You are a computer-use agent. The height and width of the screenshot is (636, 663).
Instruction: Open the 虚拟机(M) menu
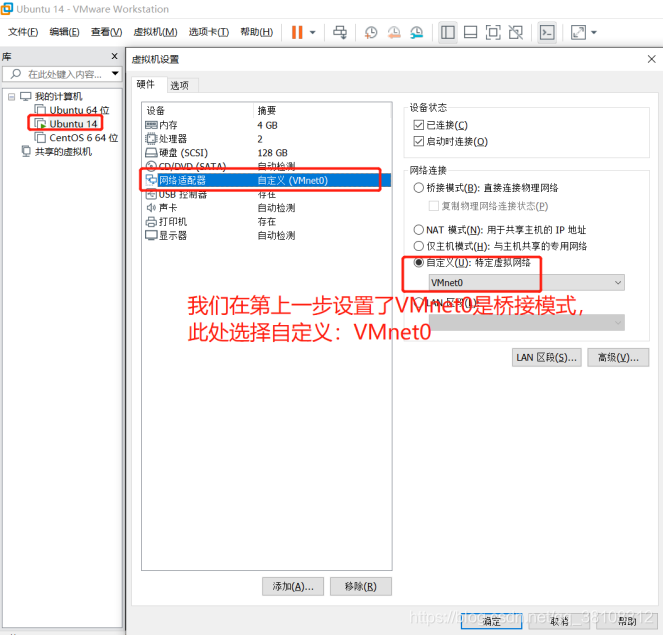coord(155,32)
